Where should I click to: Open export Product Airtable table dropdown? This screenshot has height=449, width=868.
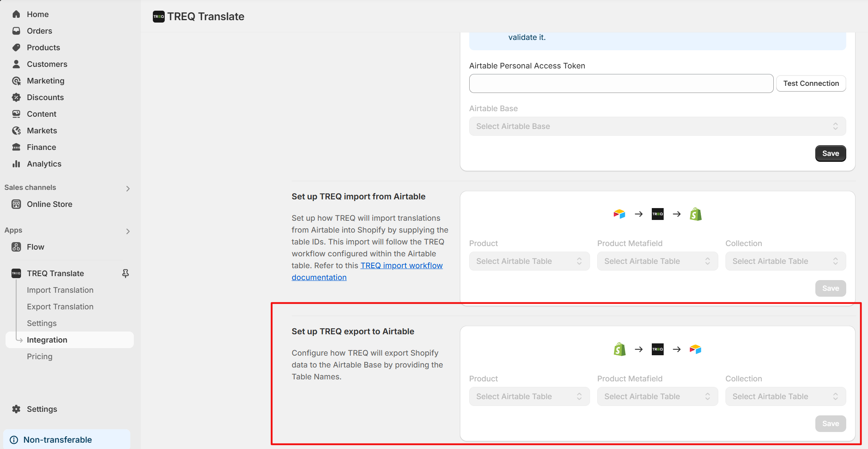click(x=529, y=396)
